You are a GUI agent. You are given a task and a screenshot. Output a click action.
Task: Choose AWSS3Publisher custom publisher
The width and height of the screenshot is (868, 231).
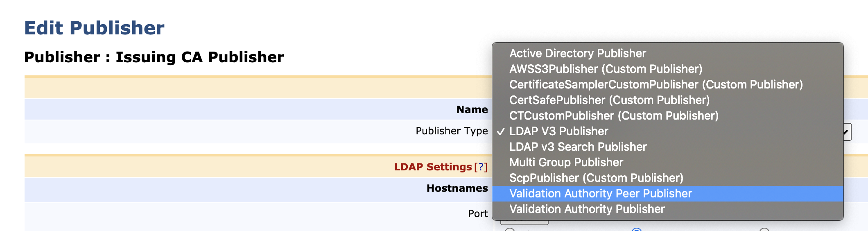point(605,69)
